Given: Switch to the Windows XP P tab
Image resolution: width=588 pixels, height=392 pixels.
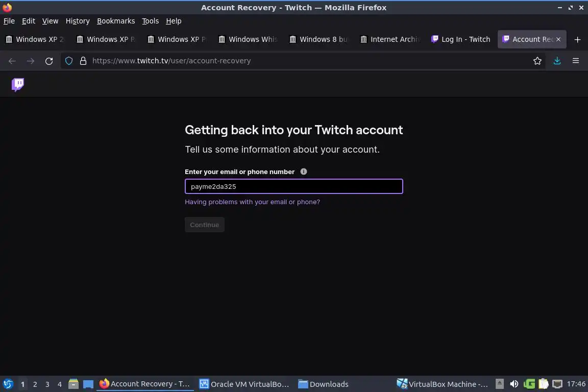Looking at the screenshot, I should 177,39.
